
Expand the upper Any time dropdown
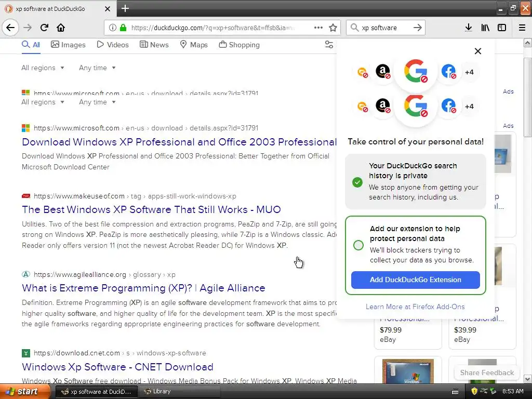coord(97,68)
